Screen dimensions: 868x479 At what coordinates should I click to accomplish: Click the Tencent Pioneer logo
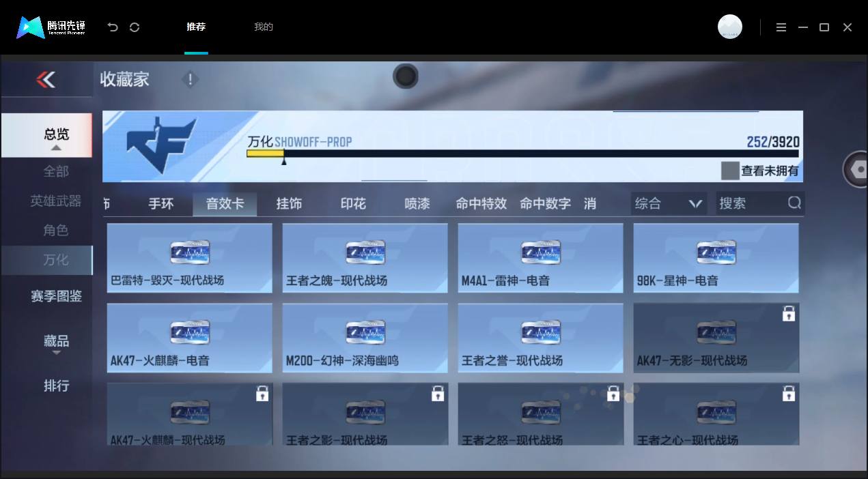51,27
